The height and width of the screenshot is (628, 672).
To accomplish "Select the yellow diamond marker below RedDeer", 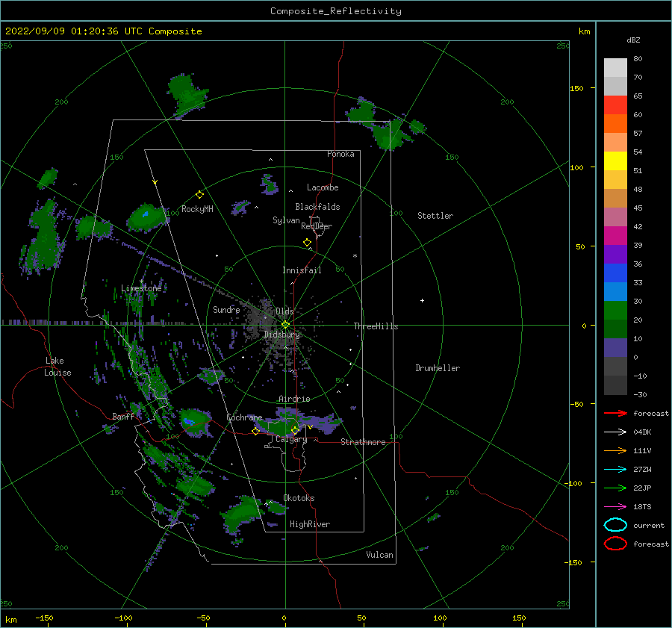I will pos(307,243).
